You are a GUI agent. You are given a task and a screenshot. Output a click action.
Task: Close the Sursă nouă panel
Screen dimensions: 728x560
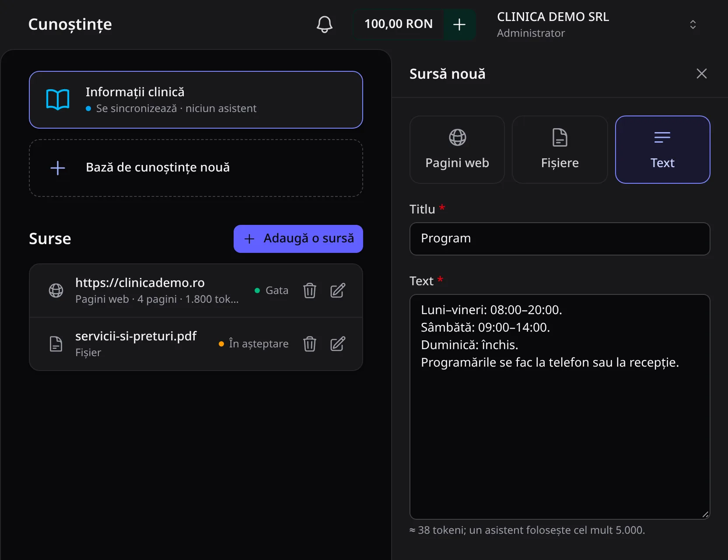point(701,73)
